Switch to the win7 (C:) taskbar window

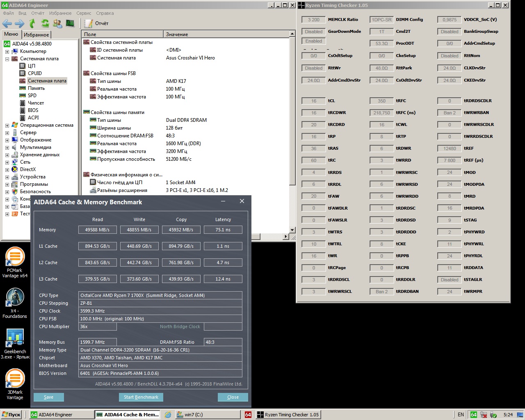tap(207, 415)
